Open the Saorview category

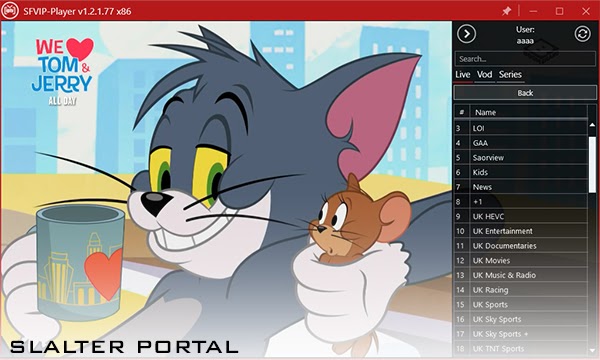click(x=521, y=158)
